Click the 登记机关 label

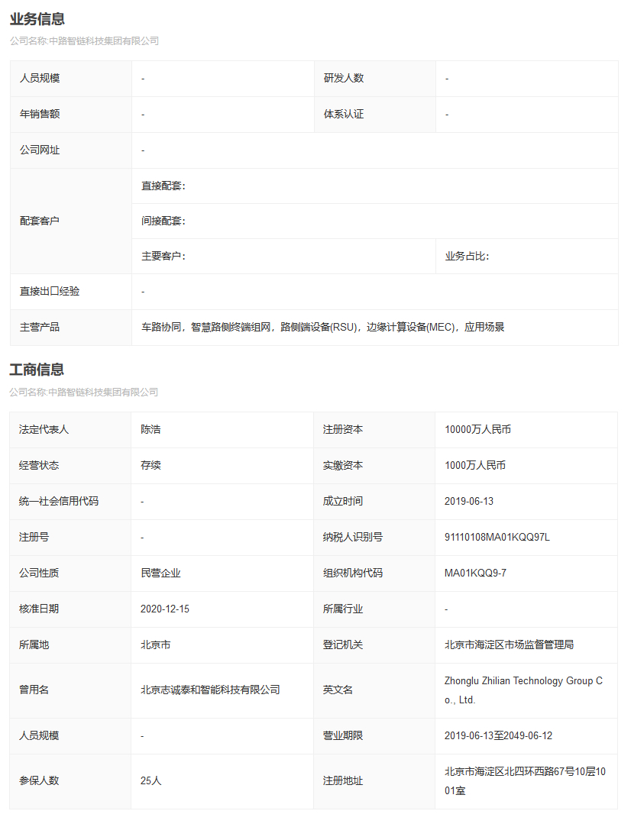343,645
